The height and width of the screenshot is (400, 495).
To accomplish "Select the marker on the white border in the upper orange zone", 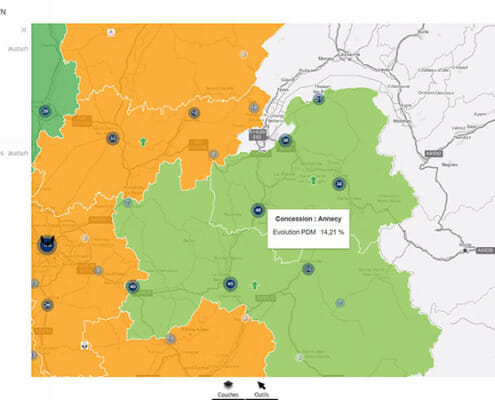I will point(194,113).
